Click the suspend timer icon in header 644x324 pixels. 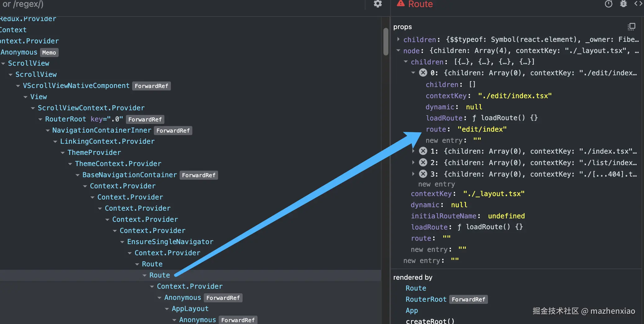click(608, 4)
